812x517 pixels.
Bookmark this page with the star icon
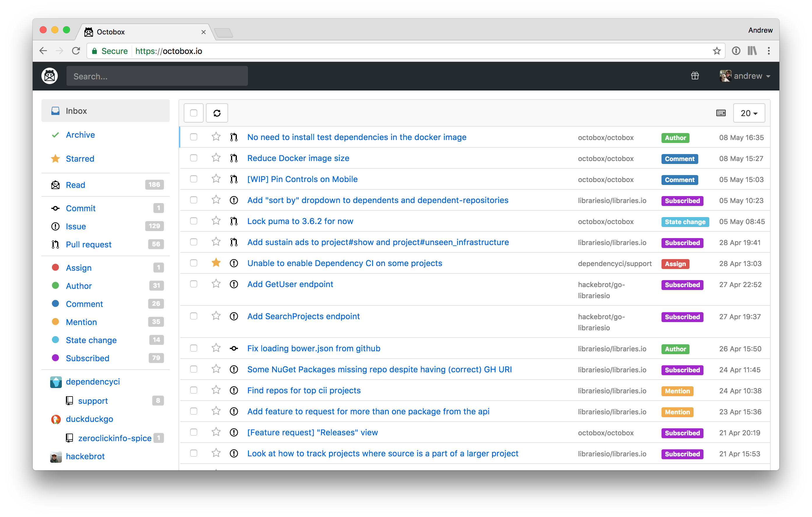(717, 51)
